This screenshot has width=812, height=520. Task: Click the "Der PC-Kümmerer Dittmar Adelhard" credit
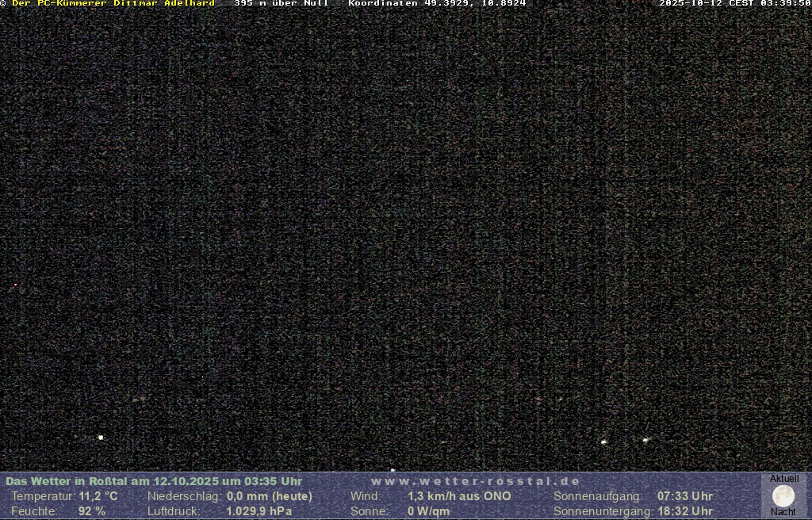pos(113,4)
